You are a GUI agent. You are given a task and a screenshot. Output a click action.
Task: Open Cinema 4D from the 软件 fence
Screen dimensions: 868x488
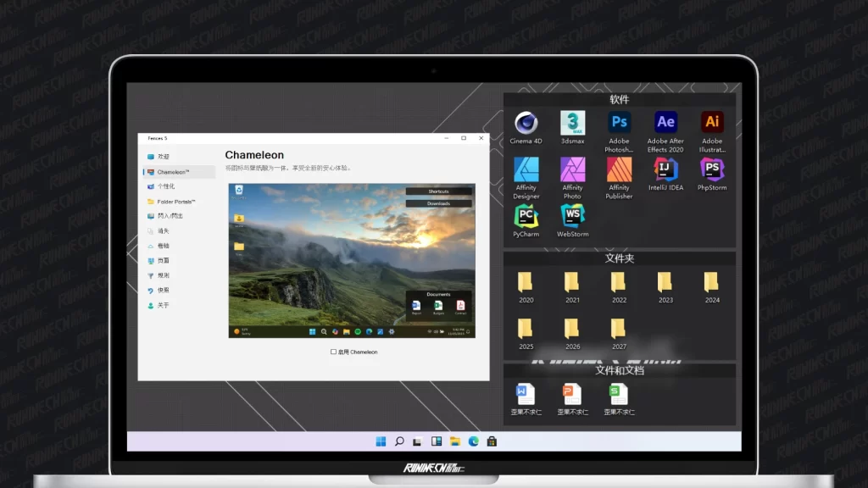(526, 124)
